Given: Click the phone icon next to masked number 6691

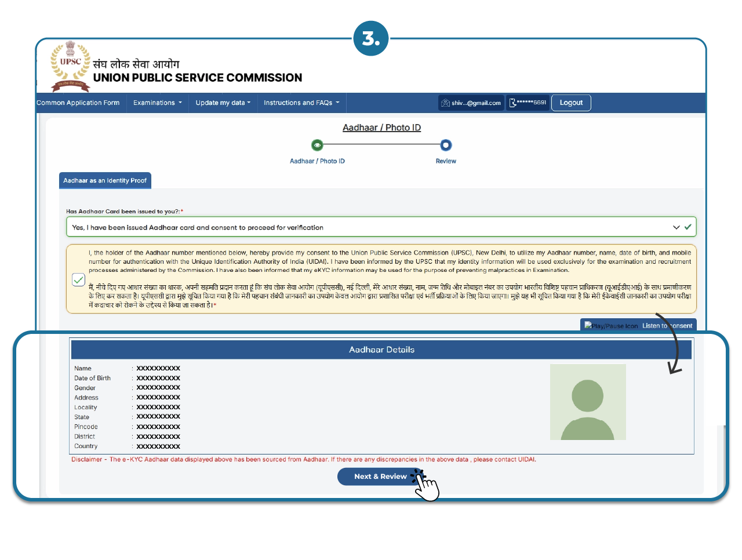Looking at the screenshot, I should point(511,103).
